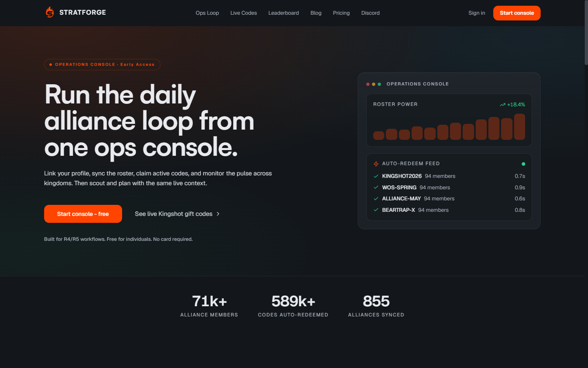
Task: Click the red window dot in console card
Action: [368, 84]
